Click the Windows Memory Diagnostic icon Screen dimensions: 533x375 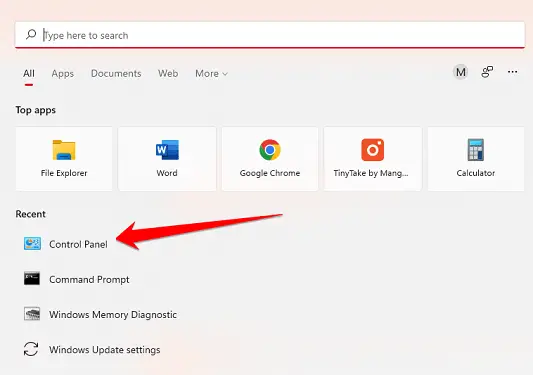click(x=32, y=314)
